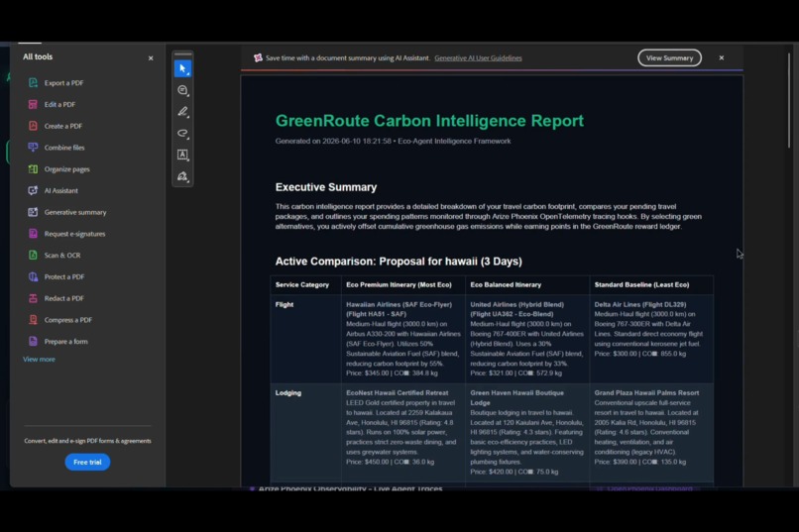This screenshot has width=799, height=532.
Task: Click Delta Air Lines (Flight DL329) cell
Action: tap(651, 339)
